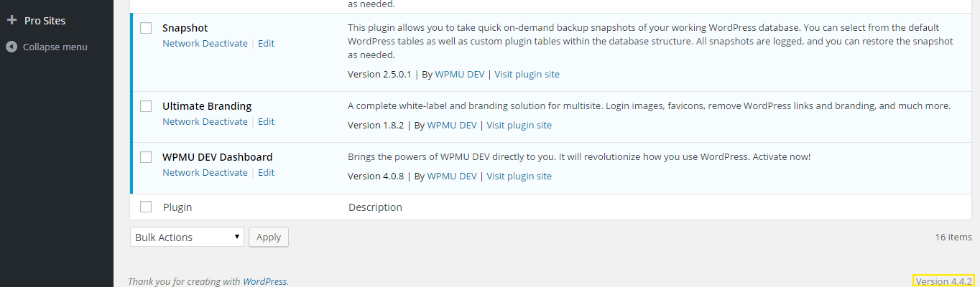Edit the Snapshot plugin

(266, 43)
